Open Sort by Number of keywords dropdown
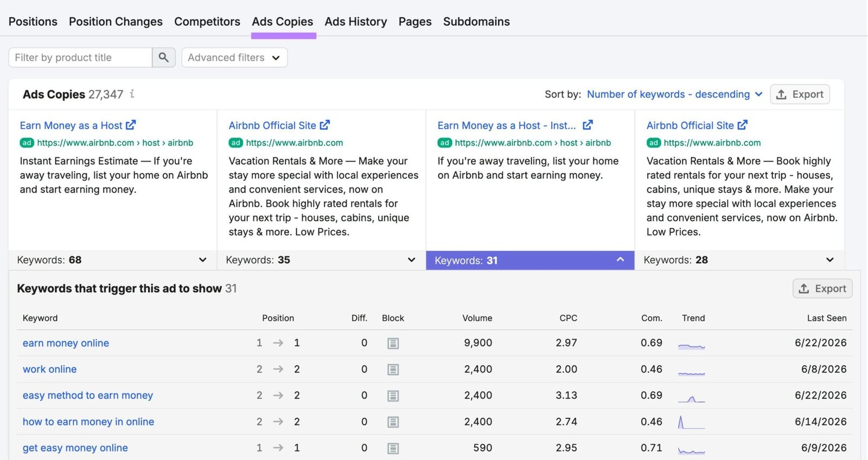Viewport: 868px width, 460px height. click(675, 94)
